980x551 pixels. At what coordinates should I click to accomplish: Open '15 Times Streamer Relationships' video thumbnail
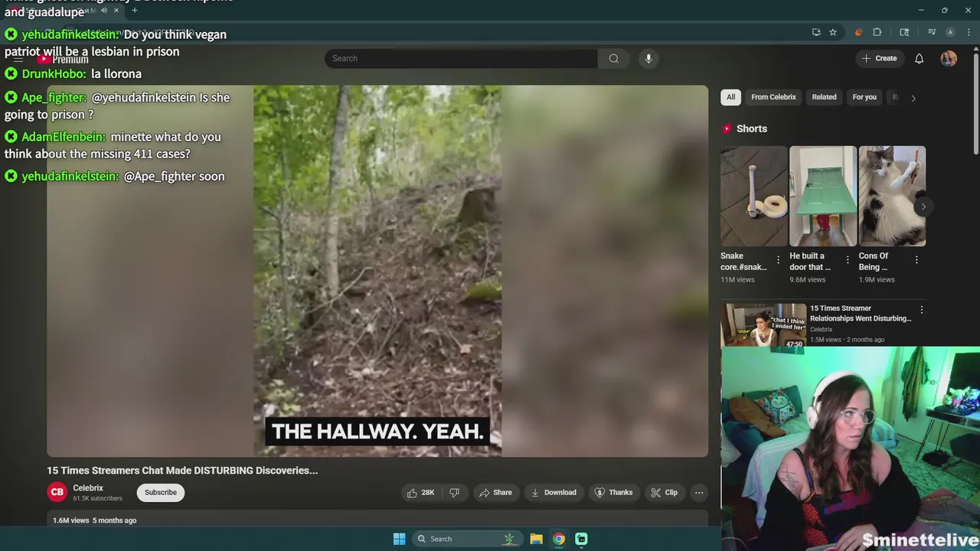(763, 325)
